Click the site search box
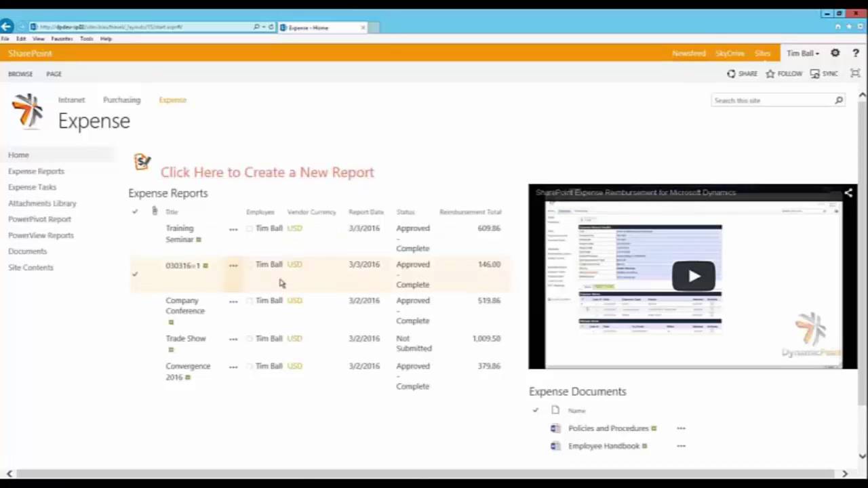Viewport: 868px width, 488px height. [766, 100]
